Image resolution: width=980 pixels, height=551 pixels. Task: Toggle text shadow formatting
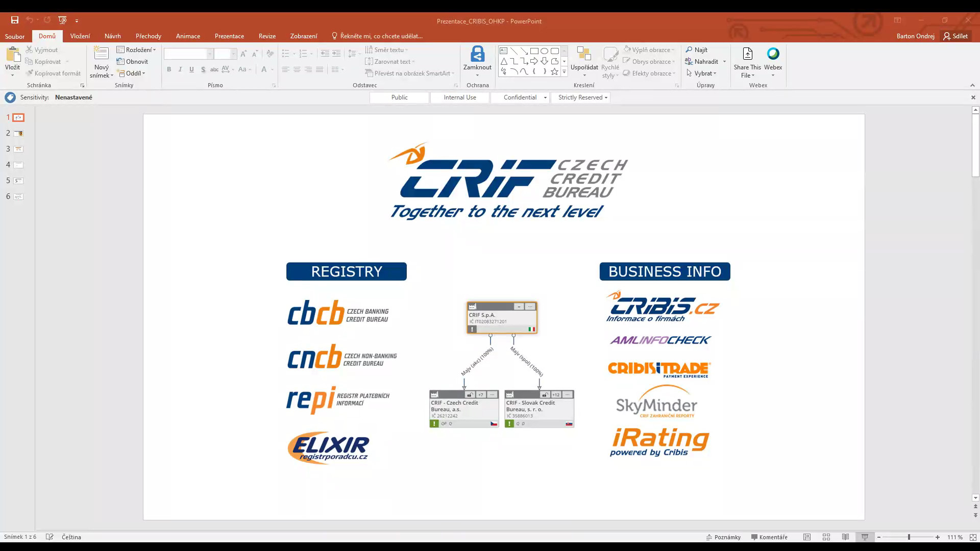[203, 69]
